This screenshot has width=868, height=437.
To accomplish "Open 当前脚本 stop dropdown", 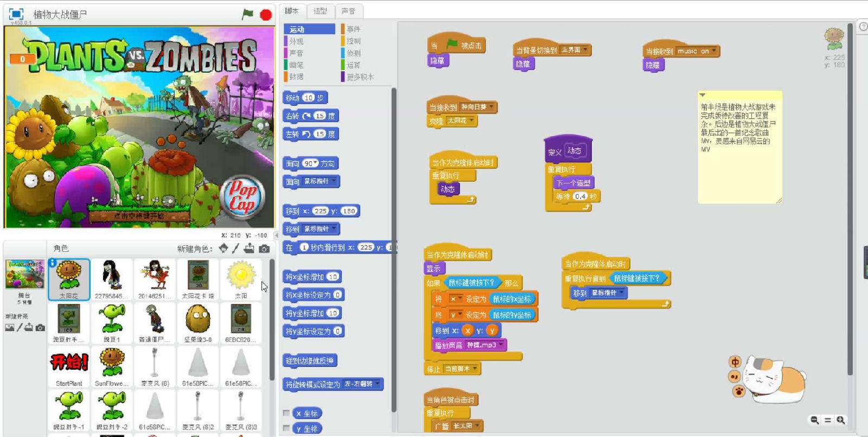I will [475, 368].
